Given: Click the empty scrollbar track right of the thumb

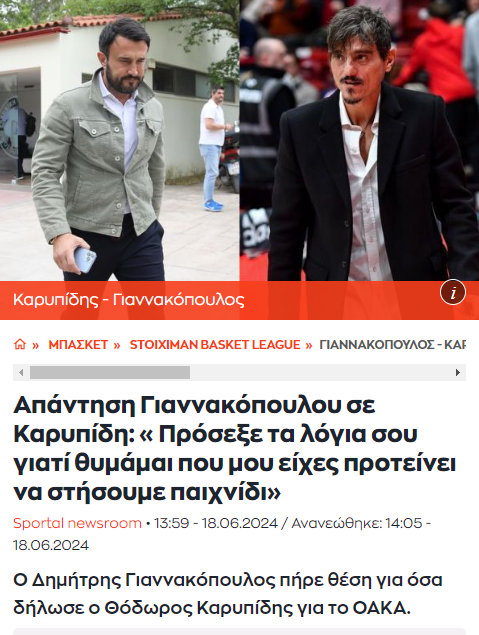Looking at the screenshot, I should click(x=320, y=373).
